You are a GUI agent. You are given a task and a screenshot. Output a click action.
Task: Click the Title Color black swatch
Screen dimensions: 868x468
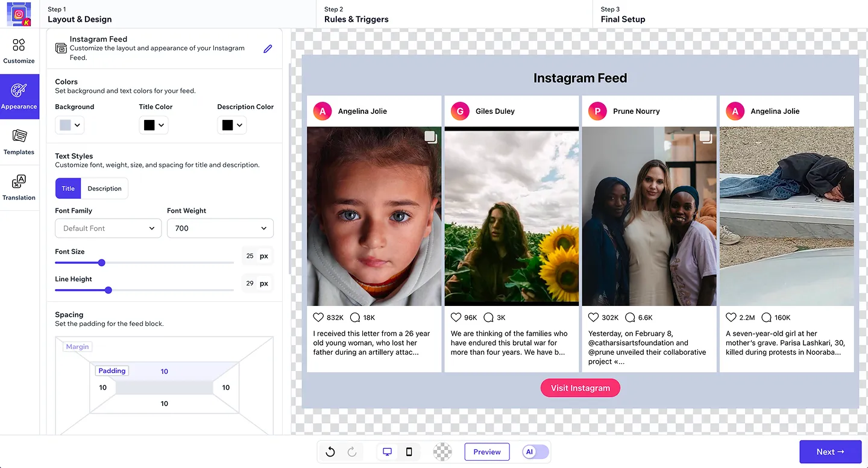(x=149, y=125)
